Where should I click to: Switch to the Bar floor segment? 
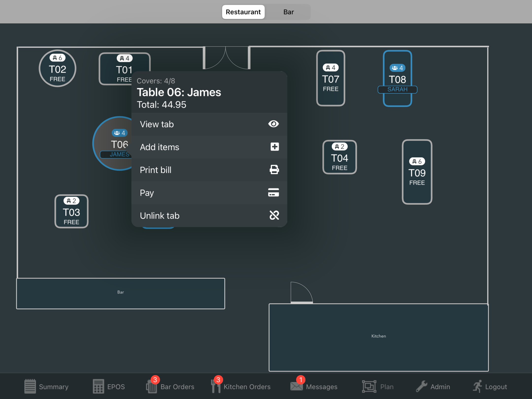click(288, 12)
